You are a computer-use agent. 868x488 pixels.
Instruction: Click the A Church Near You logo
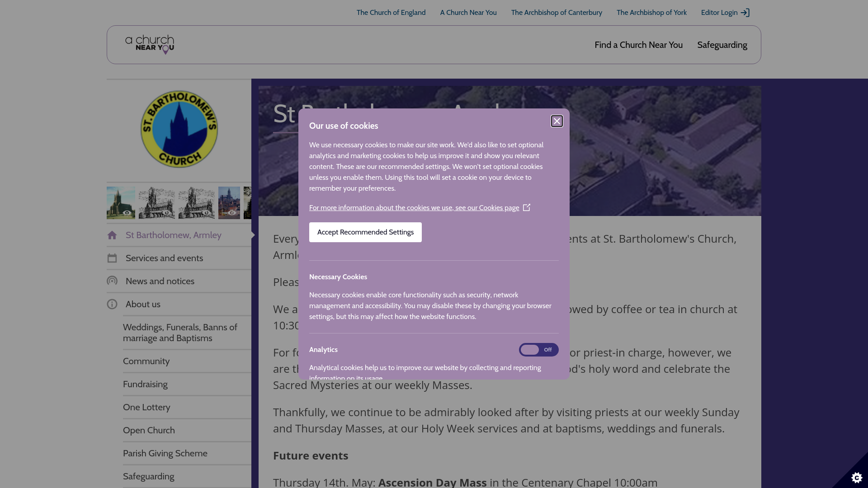[x=150, y=44]
